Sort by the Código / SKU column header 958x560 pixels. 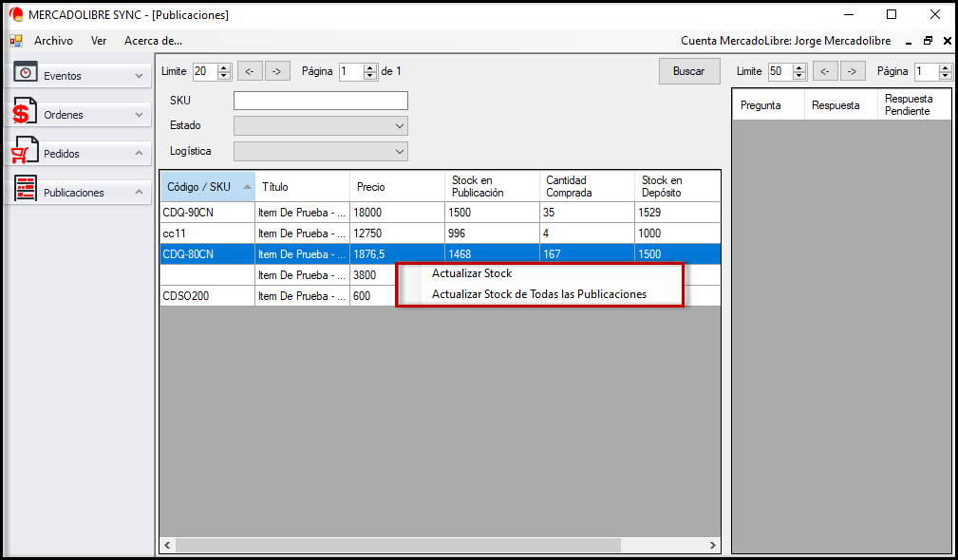(208, 187)
